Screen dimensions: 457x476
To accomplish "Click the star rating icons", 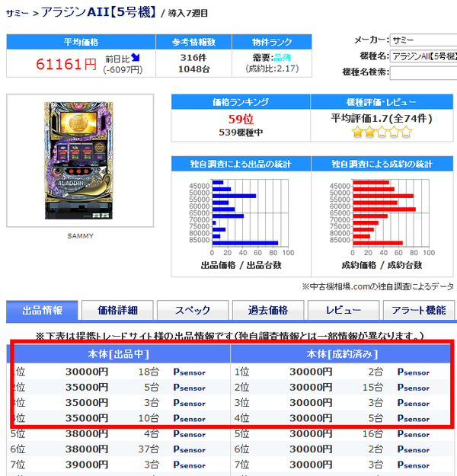I will click(382, 132).
